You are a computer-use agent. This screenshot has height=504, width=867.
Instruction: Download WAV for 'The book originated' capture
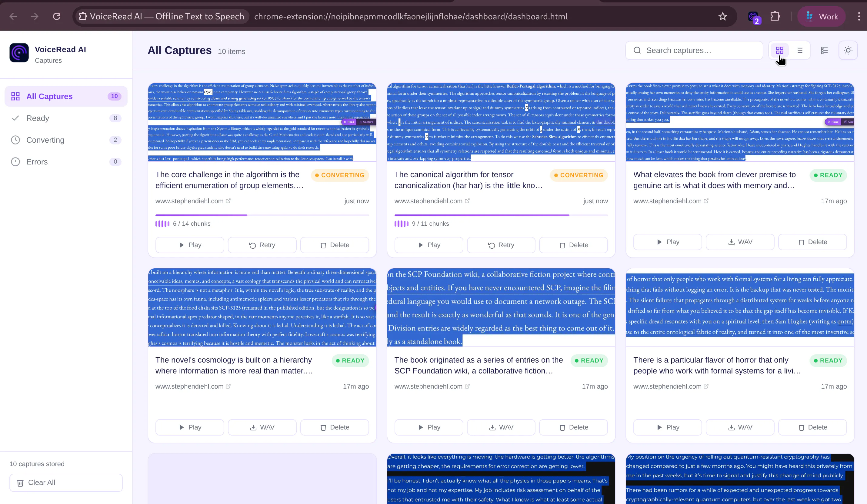pos(501,427)
